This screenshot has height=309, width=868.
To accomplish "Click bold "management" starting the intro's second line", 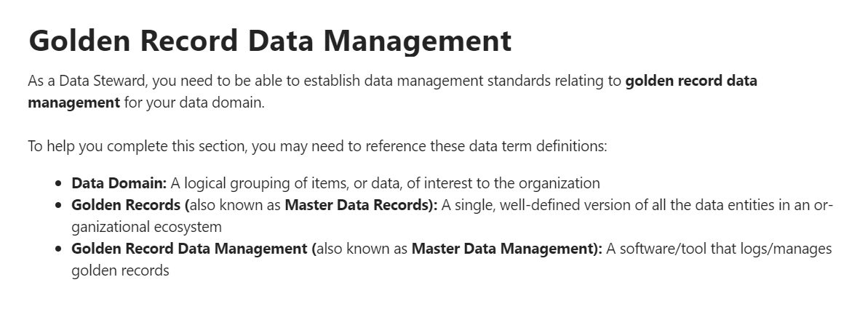I will click(73, 102).
